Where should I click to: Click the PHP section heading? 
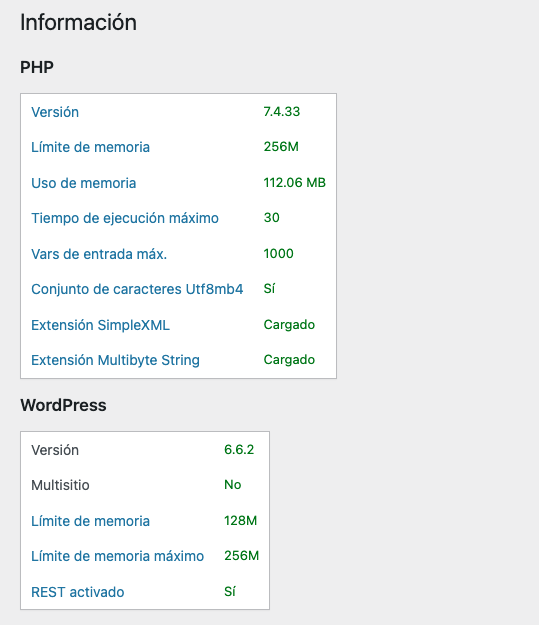click(x=37, y=67)
